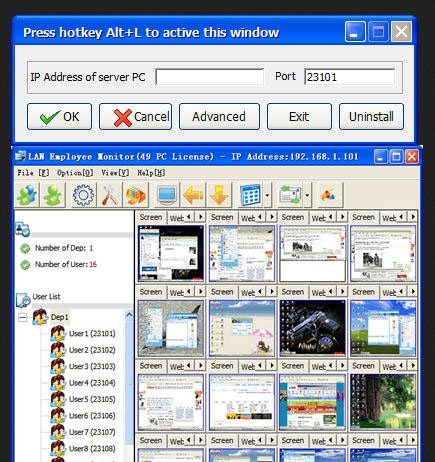
Task: Open dropdown arrow beside message send icon
Action: coord(307,195)
